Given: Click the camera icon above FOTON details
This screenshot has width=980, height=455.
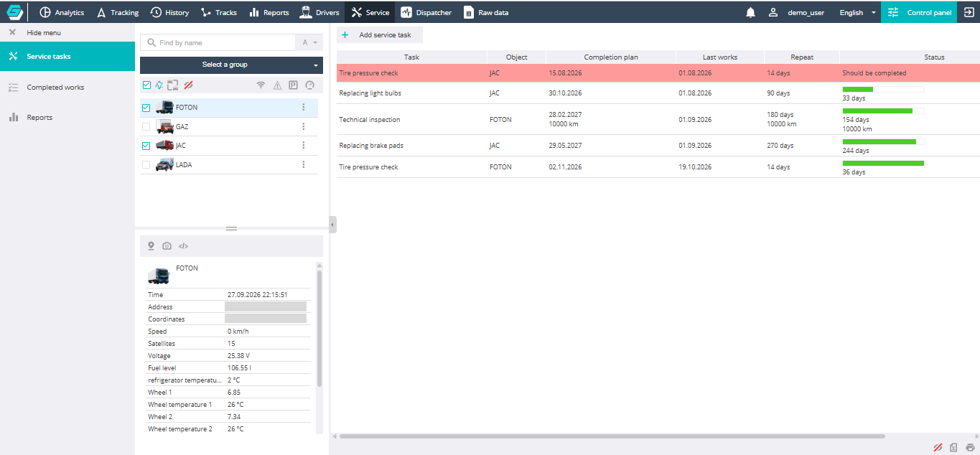Looking at the screenshot, I should pyautogui.click(x=167, y=246).
